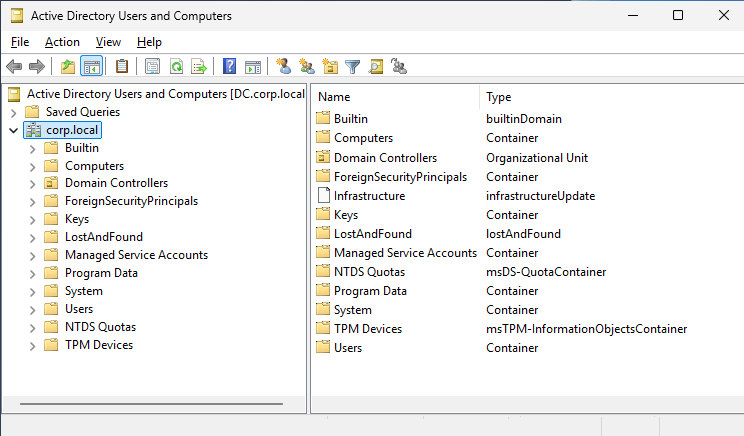Click the Back arrow toolbar icon
744x436 pixels.
pyautogui.click(x=14, y=66)
